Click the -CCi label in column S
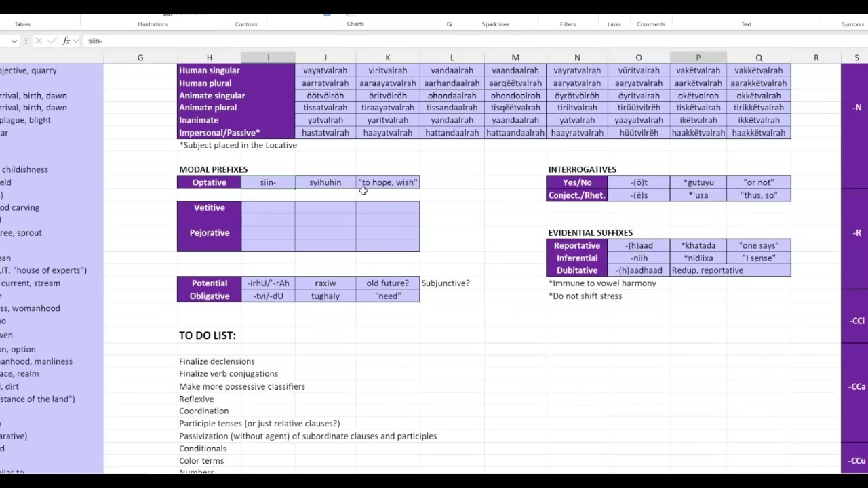The height and width of the screenshot is (488, 868). point(856,321)
